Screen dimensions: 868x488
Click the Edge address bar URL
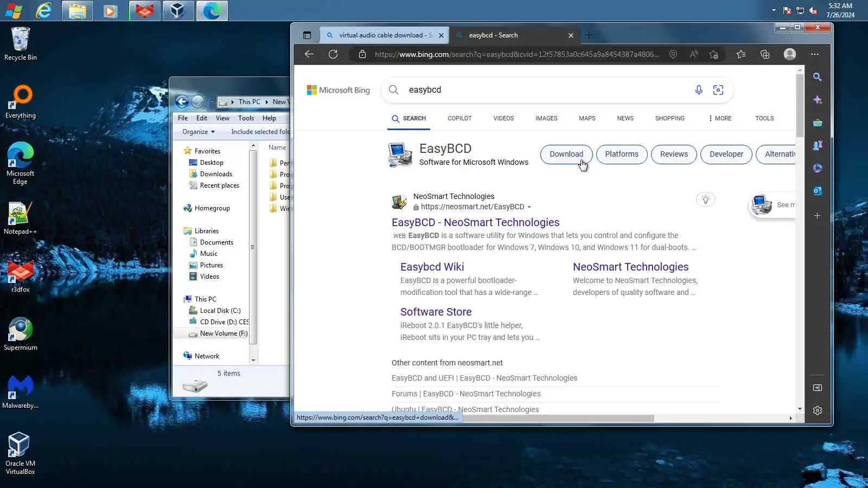(516, 54)
